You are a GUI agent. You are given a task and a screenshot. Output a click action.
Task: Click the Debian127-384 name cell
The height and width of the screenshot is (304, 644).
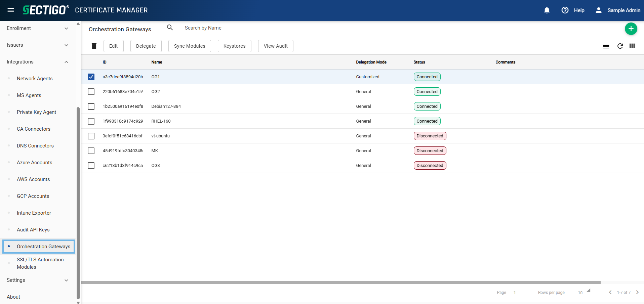[166, 106]
